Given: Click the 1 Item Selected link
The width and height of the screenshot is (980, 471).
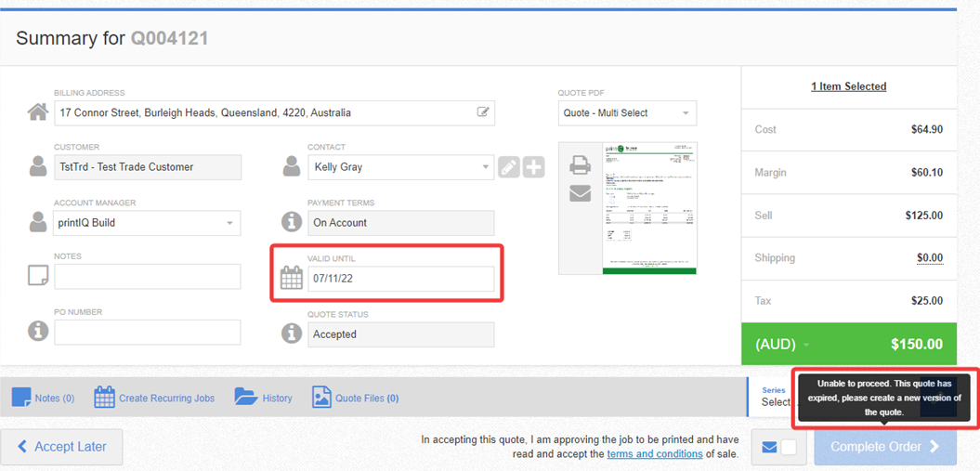Looking at the screenshot, I should point(849,86).
